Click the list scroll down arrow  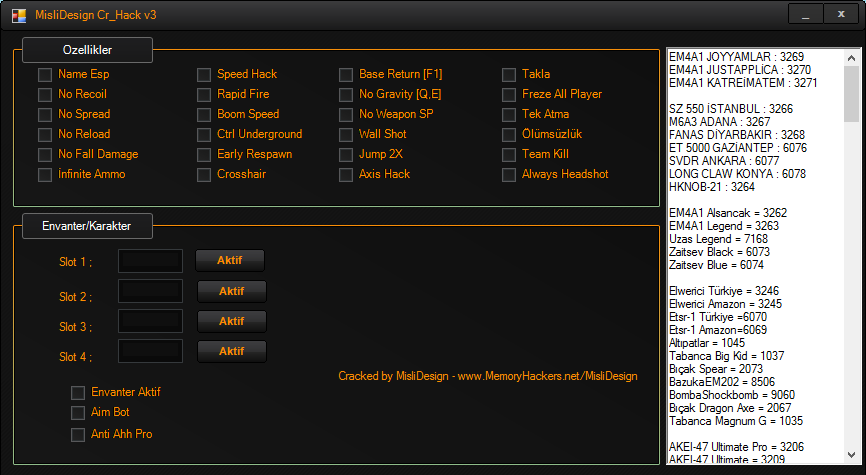(852, 455)
